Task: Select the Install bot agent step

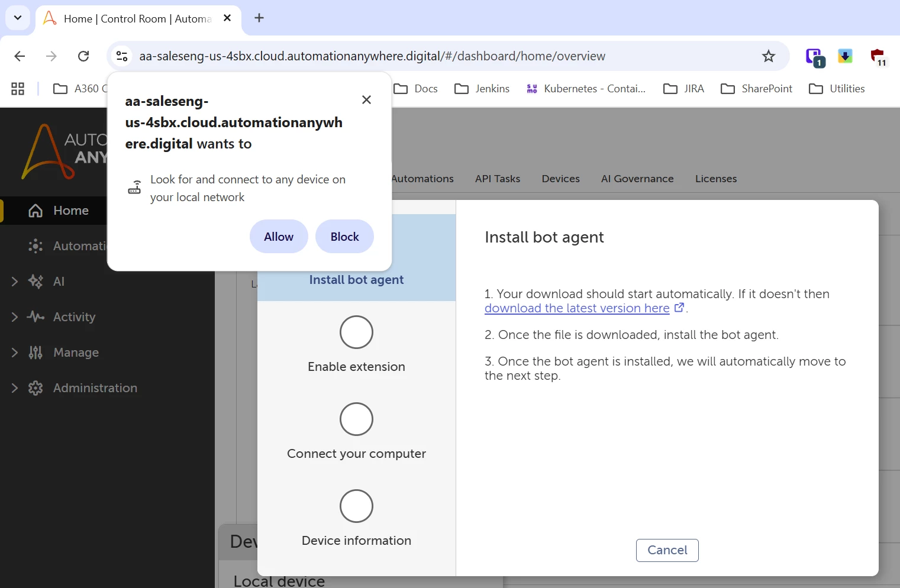Action: click(356, 280)
